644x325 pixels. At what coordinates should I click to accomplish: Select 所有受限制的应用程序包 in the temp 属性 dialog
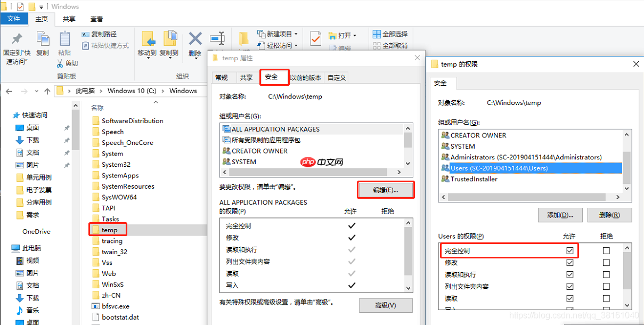[x=261, y=140]
